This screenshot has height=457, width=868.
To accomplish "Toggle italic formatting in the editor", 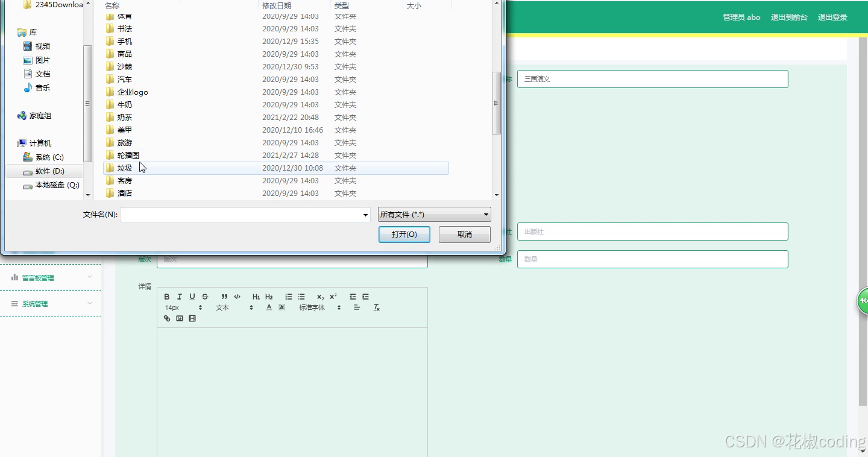I will tap(180, 297).
